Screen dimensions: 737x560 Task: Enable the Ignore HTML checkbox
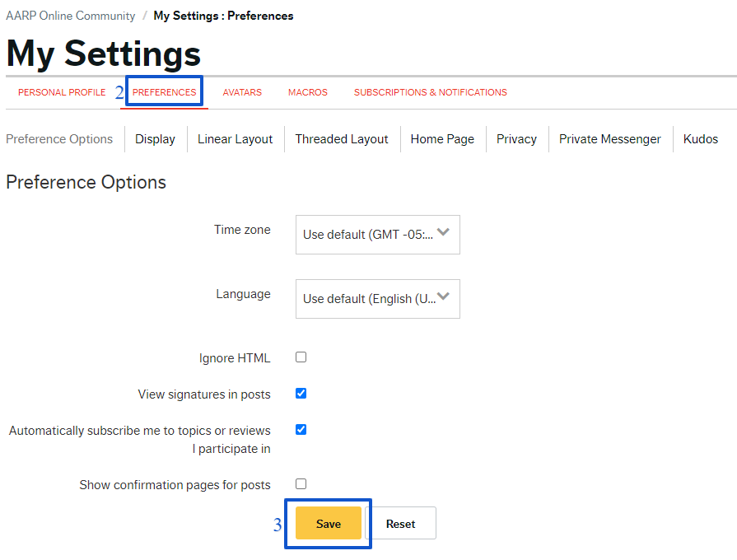[x=301, y=357]
